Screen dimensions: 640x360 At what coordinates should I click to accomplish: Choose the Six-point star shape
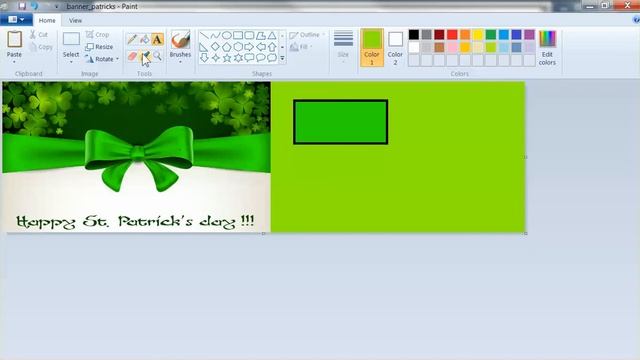tap(238, 58)
